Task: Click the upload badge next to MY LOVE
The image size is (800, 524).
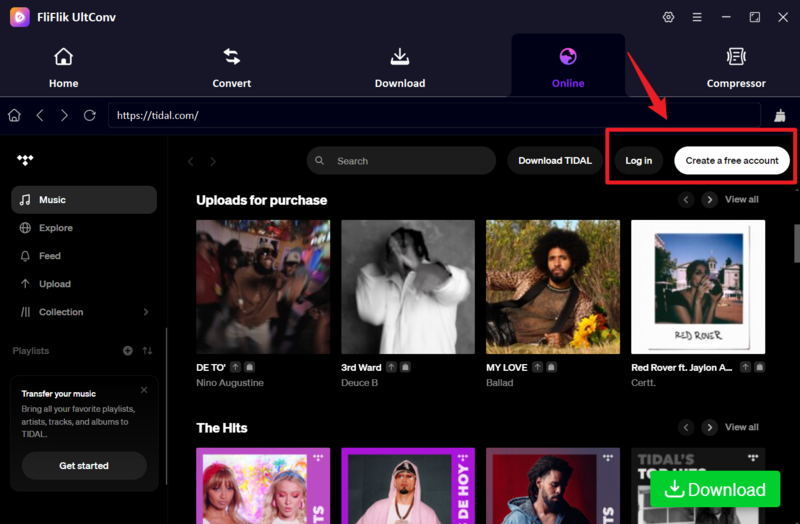Action: (537, 367)
